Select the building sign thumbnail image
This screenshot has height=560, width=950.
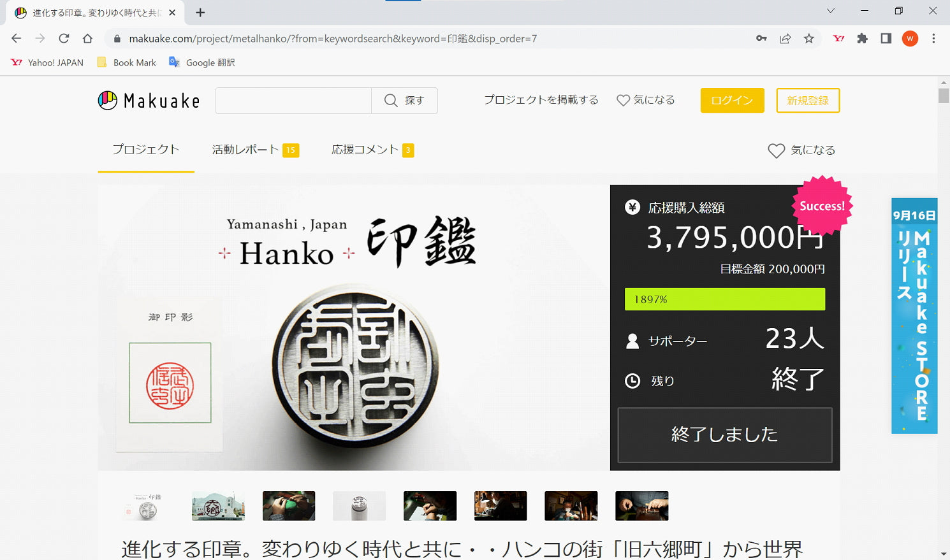coord(218,506)
